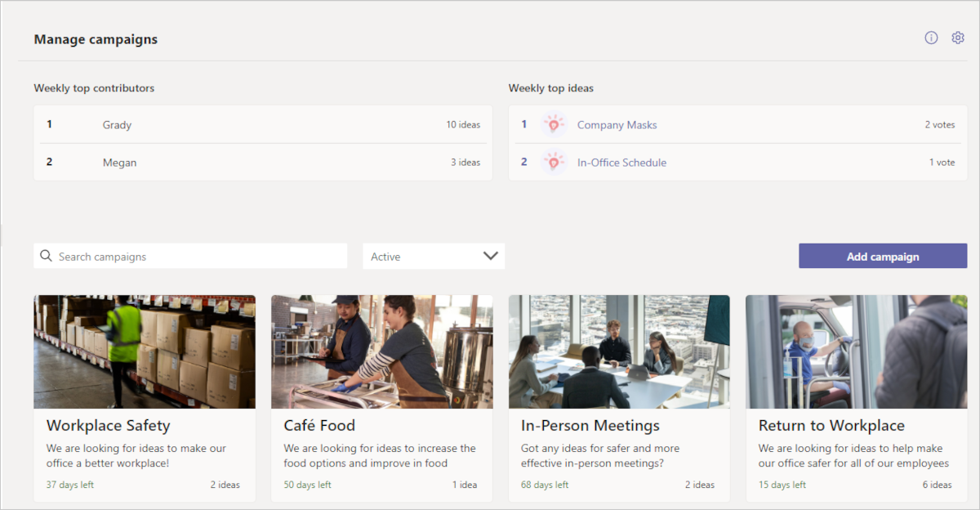Open the Company Masks idea
The image size is (980, 510).
click(616, 124)
